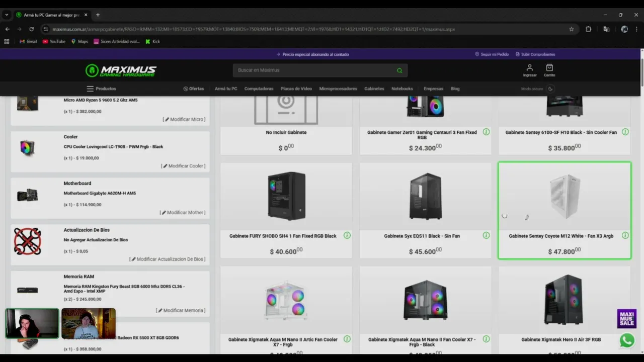Click the CPU cooler product thumbnail
Screen dimensions: 644x362
pos(28,148)
